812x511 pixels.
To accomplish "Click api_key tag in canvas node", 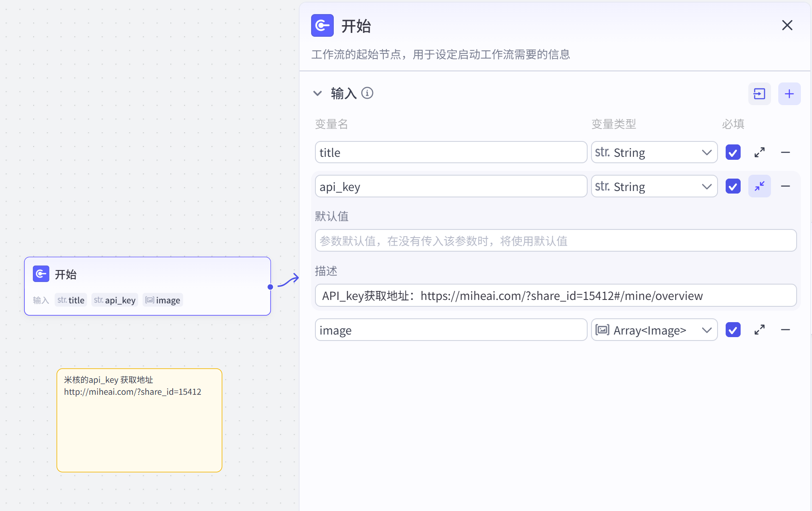I will tap(115, 300).
